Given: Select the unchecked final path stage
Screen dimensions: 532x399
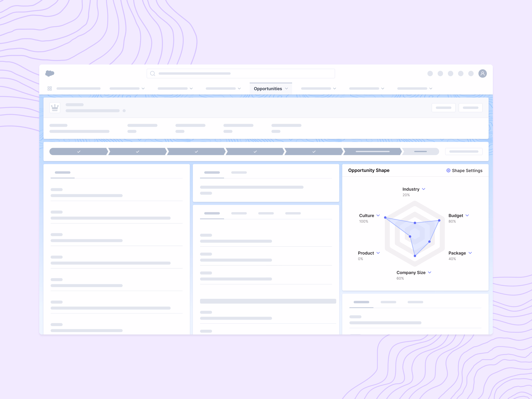Looking at the screenshot, I should click(420, 151).
